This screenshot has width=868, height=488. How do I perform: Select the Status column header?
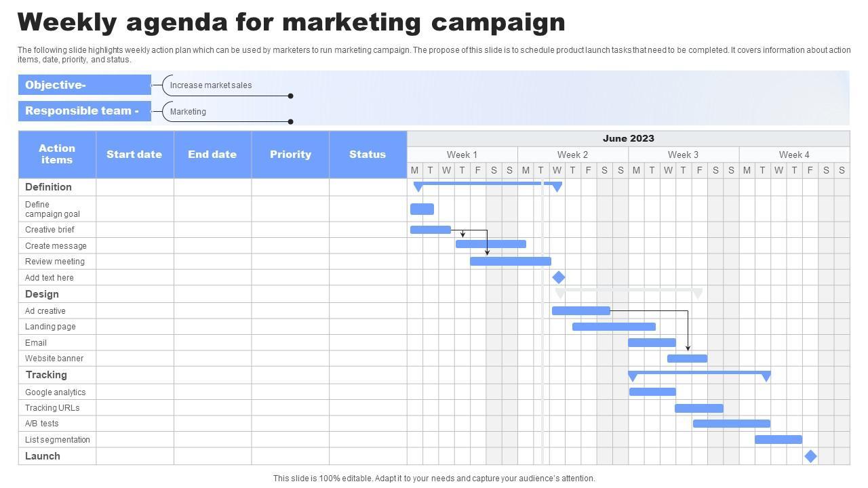coord(368,155)
